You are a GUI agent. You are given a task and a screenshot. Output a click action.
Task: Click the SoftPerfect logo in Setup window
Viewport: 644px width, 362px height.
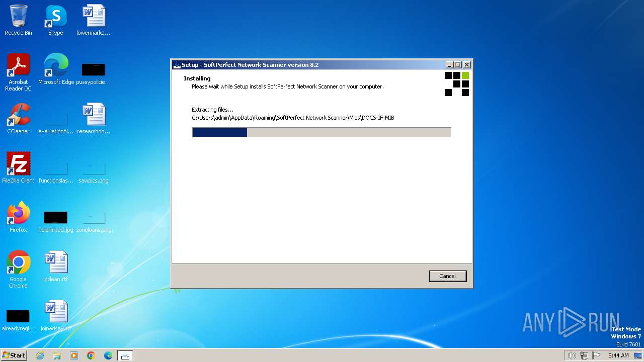(x=457, y=84)
